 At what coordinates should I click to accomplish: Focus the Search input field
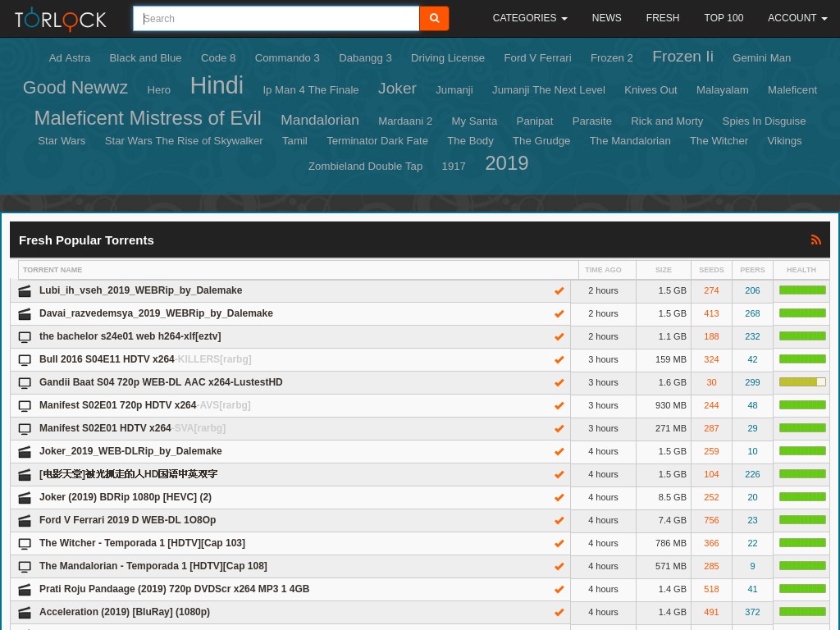click(276, 19)
